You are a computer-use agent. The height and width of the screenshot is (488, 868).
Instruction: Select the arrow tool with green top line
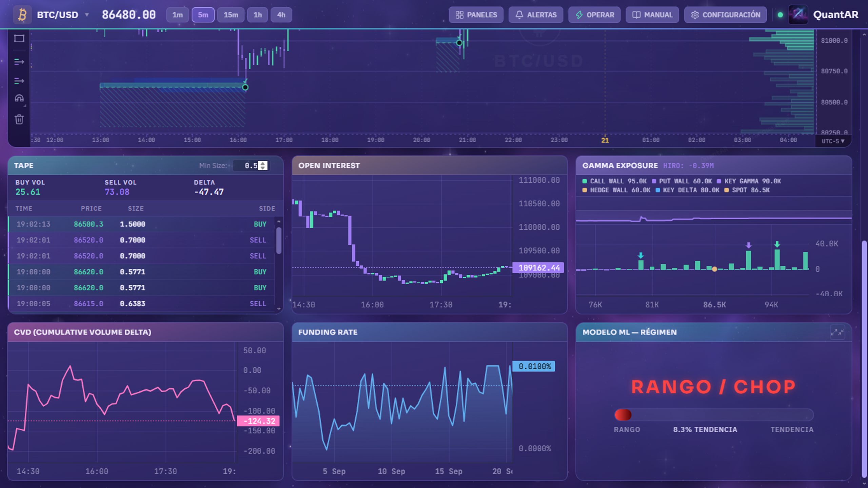click(x=19, y=62)
